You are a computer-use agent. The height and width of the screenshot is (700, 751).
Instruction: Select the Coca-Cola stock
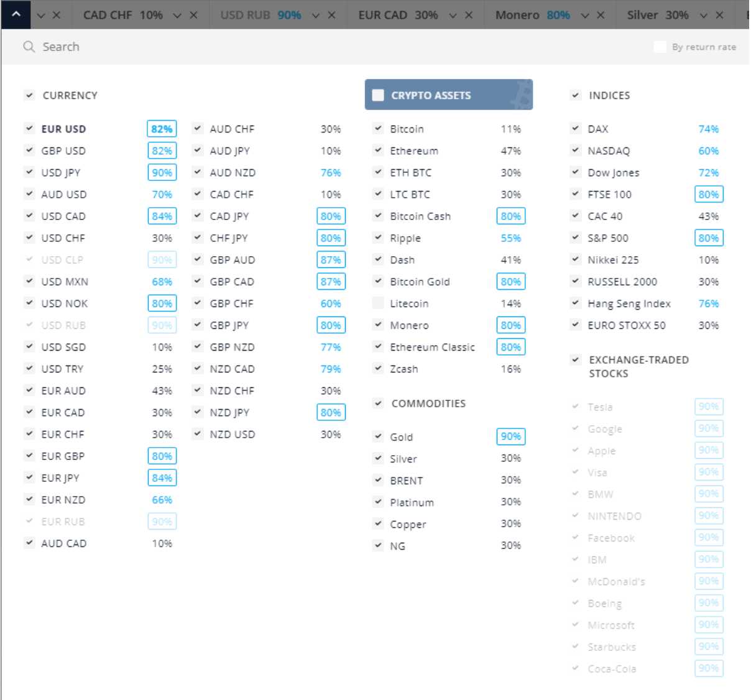pos(612,669)
